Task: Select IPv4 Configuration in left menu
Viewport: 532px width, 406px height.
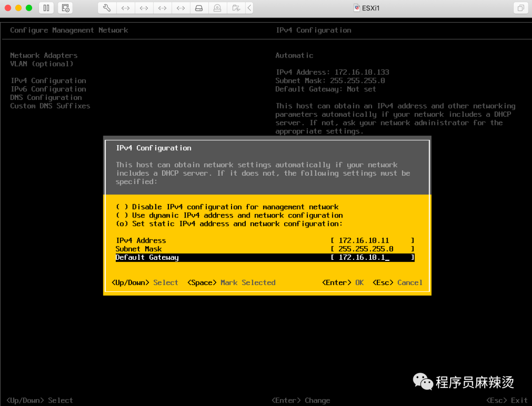Action: point(48,81)
